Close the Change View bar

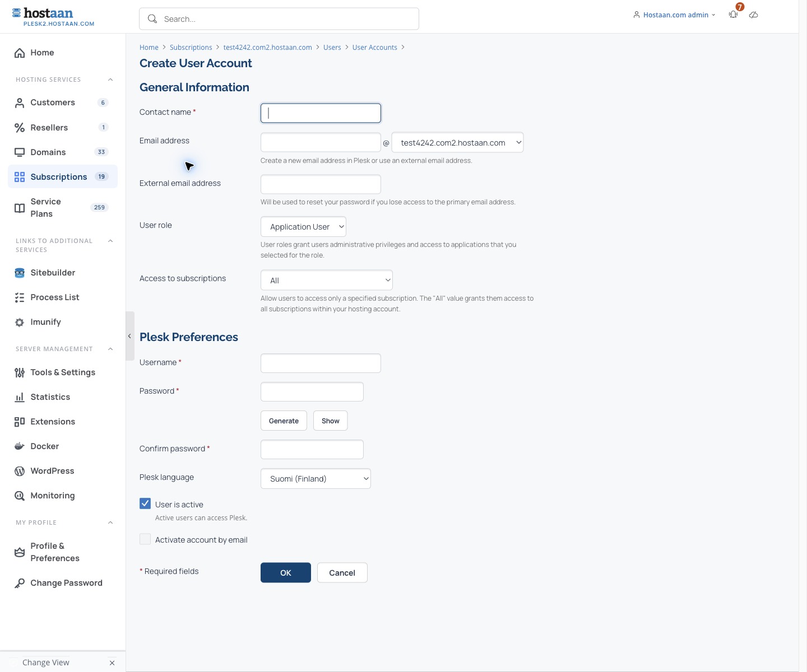pos(112,663)
